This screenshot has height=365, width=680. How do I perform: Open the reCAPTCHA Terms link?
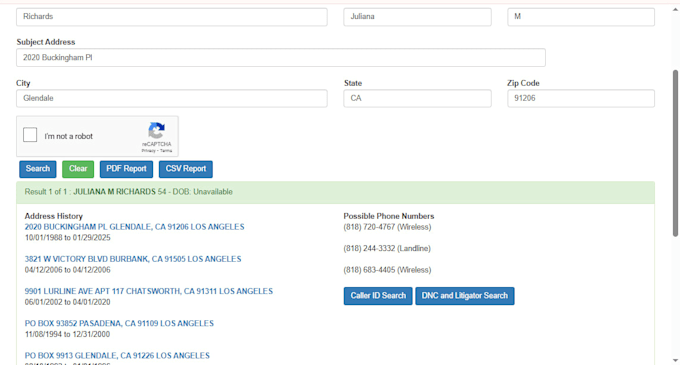[x=166, y=151]
